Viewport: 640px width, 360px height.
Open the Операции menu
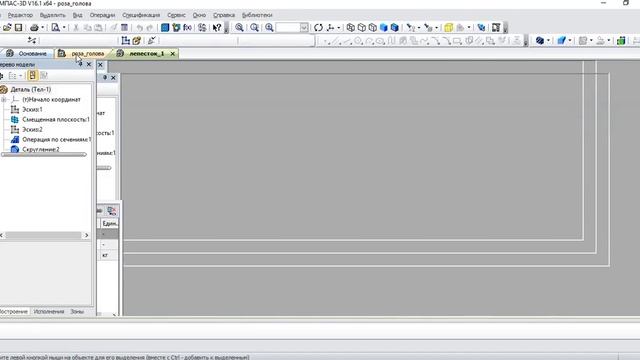click(102, 15)
